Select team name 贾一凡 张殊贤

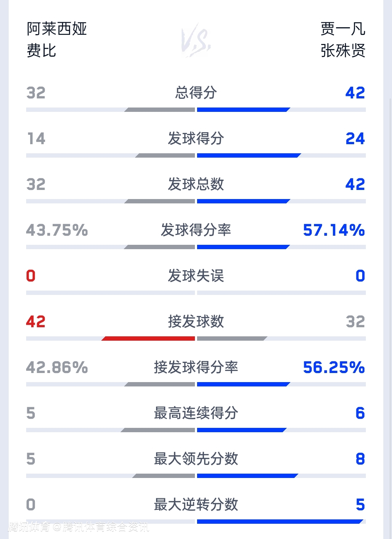tap(343, 40)
